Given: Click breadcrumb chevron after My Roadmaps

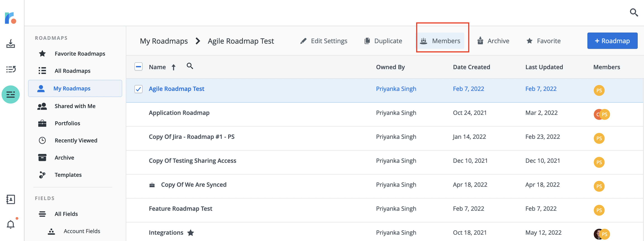Looking at the screenshot, I should tap(198, 41).
